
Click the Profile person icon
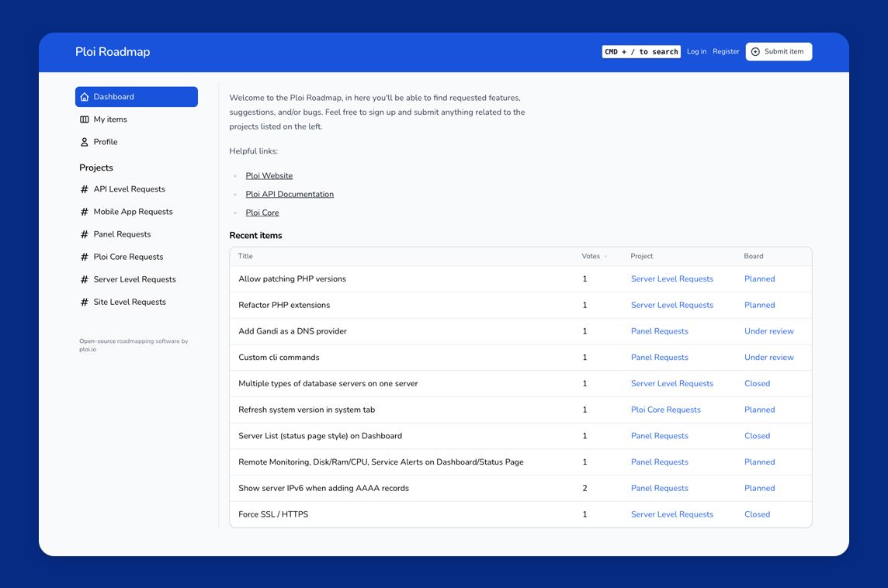click(x=85, y=142)
